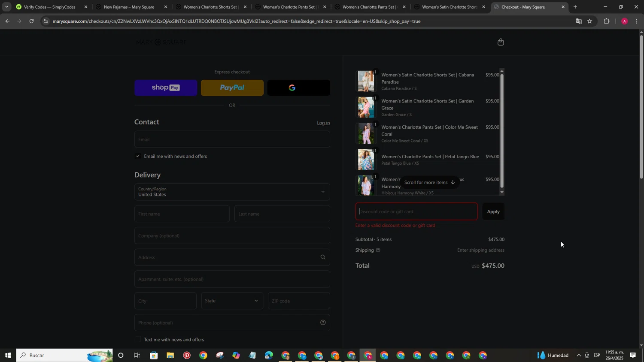The height and width of the screenshot is (362, 644).
Task: Pay with Google Pay express checkout
Action: (x=298, y=88)
